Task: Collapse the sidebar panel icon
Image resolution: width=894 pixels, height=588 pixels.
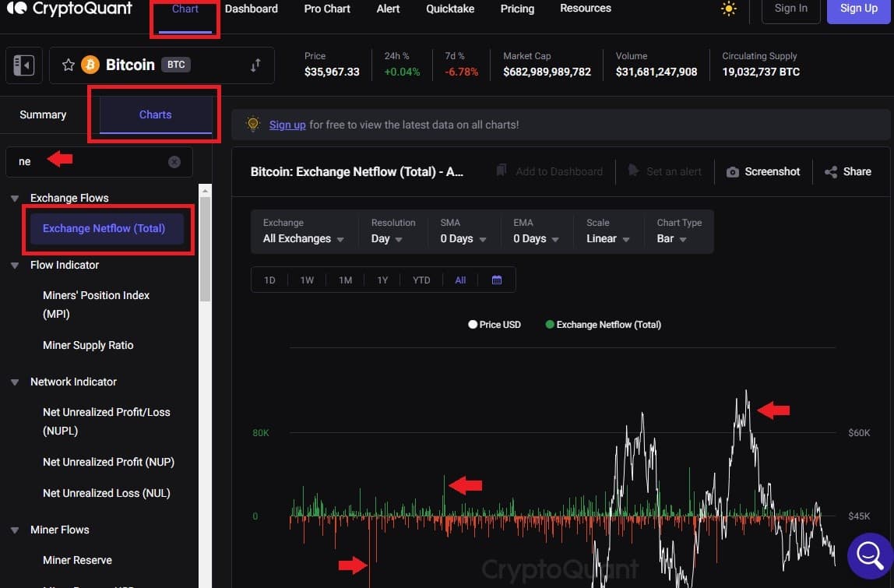Action: point(24,65)
